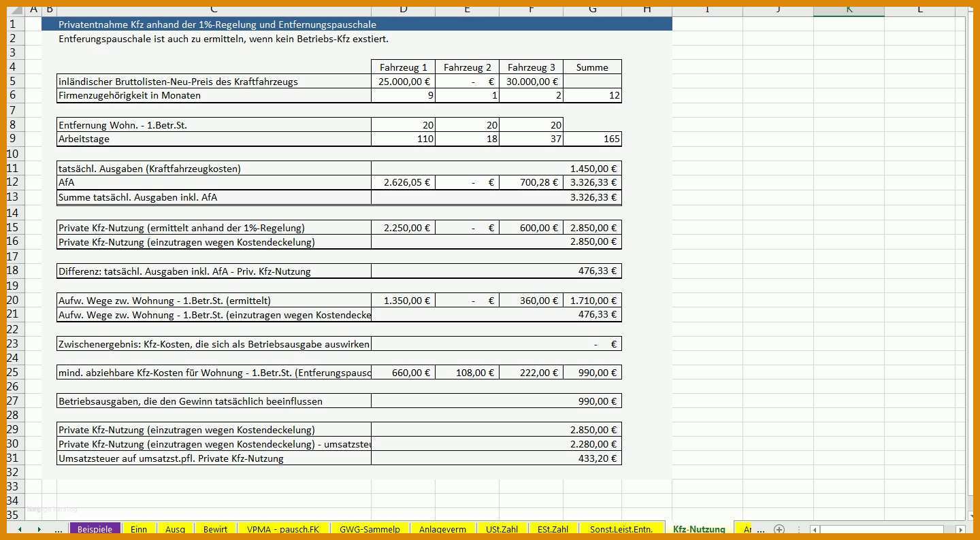Open the VPMA - pausch.FK tab
Image resolution: width=980 pixels, height=540 pixels.
coord(282,529)
